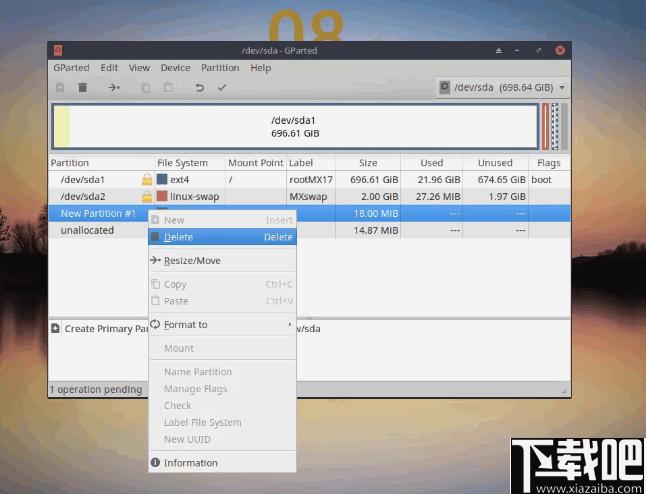646x494 pixels.
Task: Choose Resize/Move in the context menu
Action: [x=222, y=260]
